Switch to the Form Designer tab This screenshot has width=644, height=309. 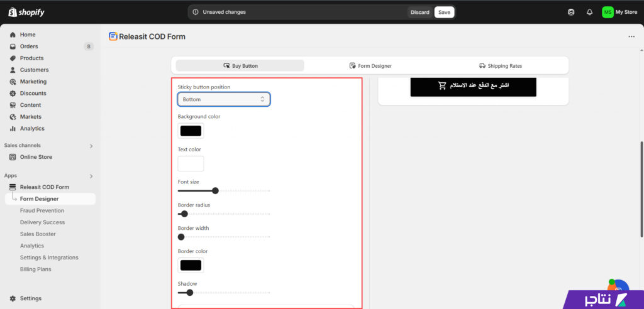[x=370, y=66]
